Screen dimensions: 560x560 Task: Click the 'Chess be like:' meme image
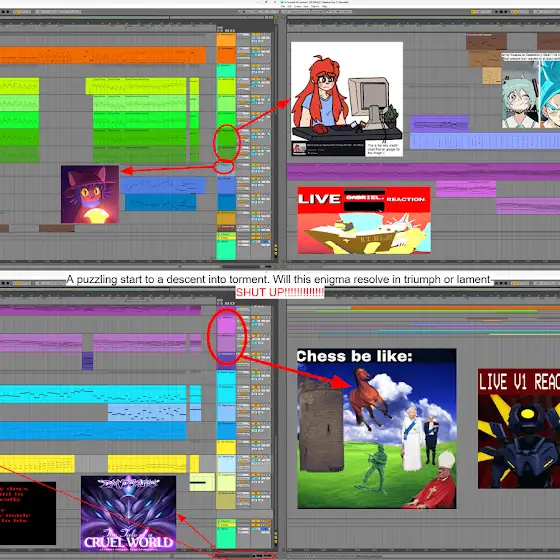(x=377, y=428)
